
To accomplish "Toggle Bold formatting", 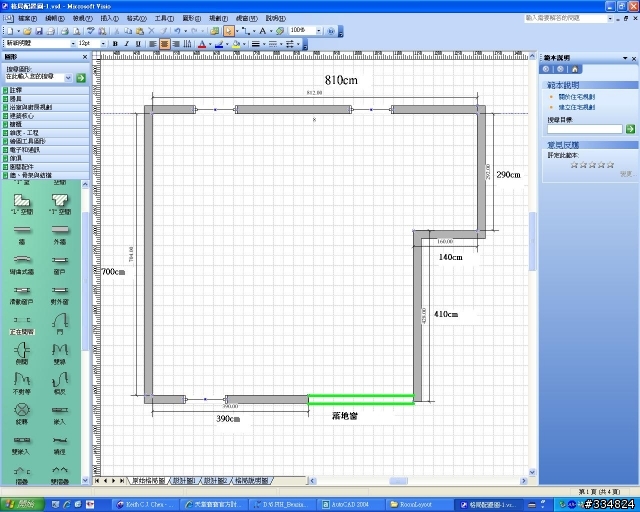I will [115, 44].
